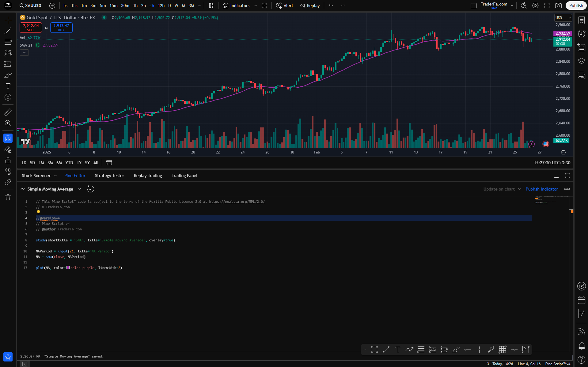Select the brush drawing tool
Image resolution: width=588 pixels, height=367 pixels.
(x=8, y=75)
